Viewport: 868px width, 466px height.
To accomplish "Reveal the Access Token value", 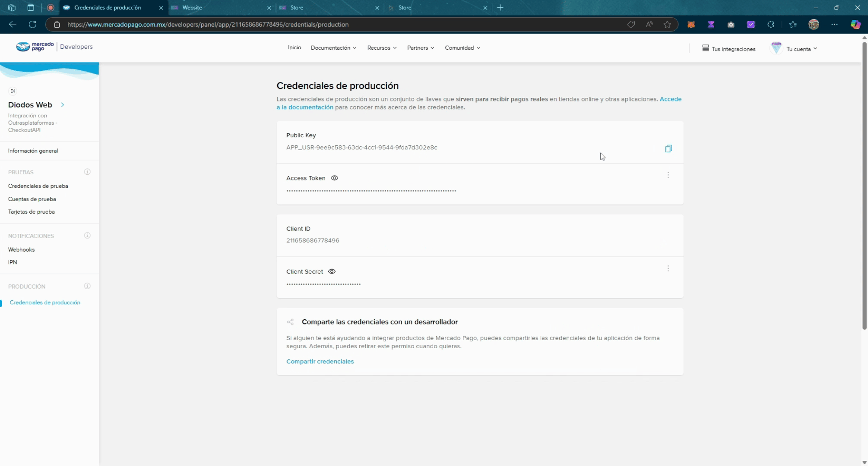I will (334, 178).
